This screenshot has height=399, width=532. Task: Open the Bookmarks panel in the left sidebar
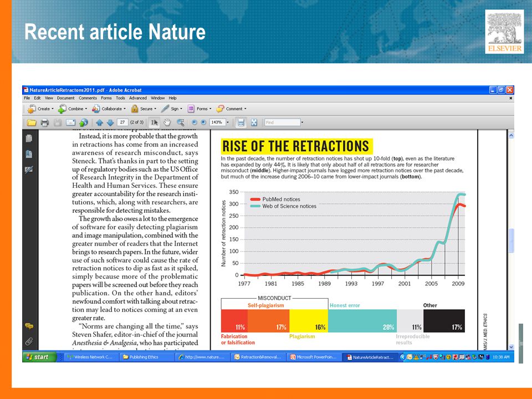(x=29, y=154)
